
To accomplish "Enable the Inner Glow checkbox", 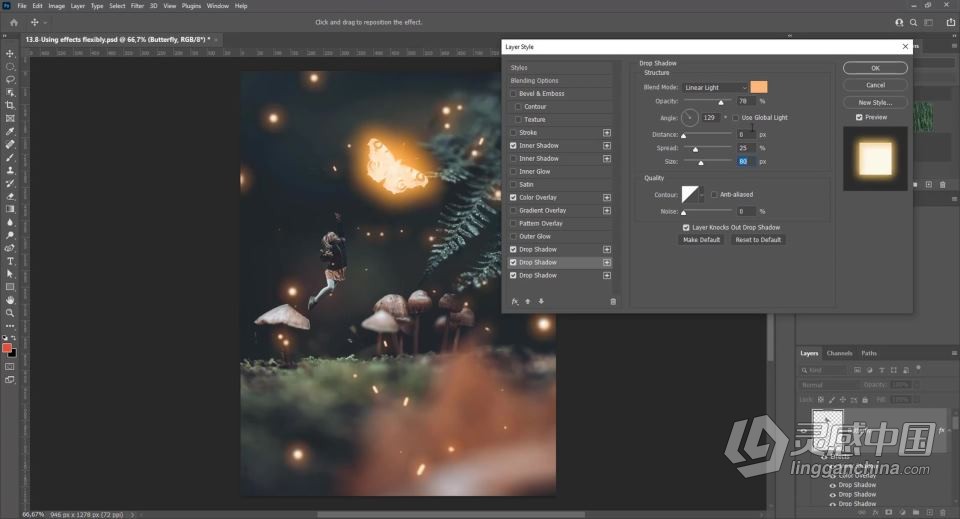I will tap(513, 172).
